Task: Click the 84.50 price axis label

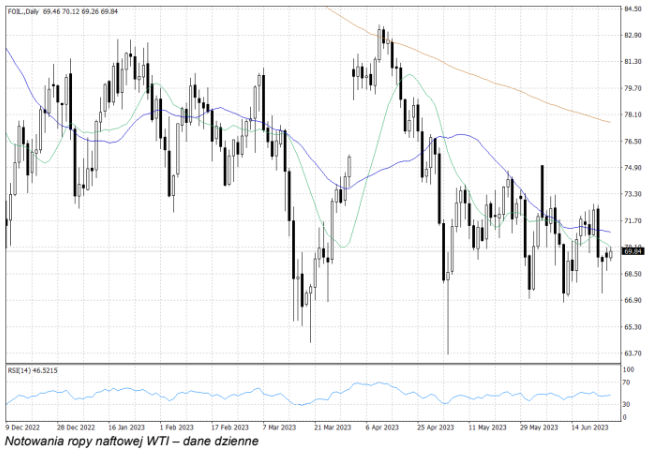Action: tap(633, 9)
